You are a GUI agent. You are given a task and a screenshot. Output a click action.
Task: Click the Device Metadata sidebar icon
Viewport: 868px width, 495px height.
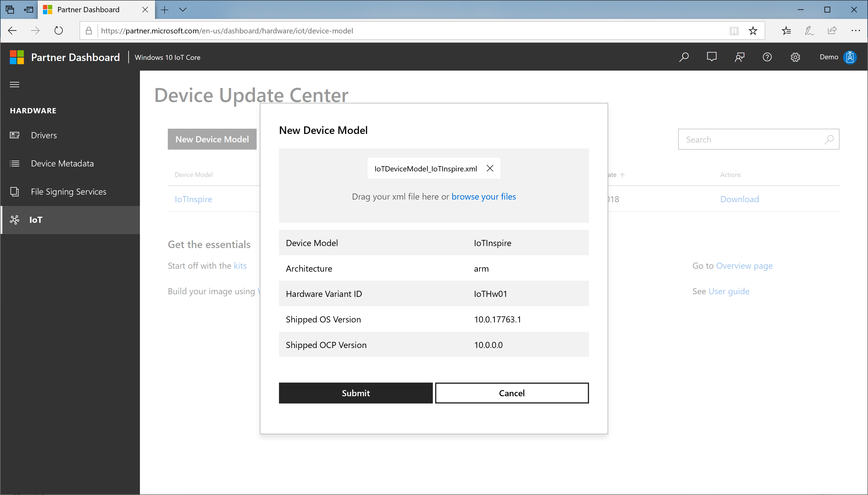(x=15, y=163)
